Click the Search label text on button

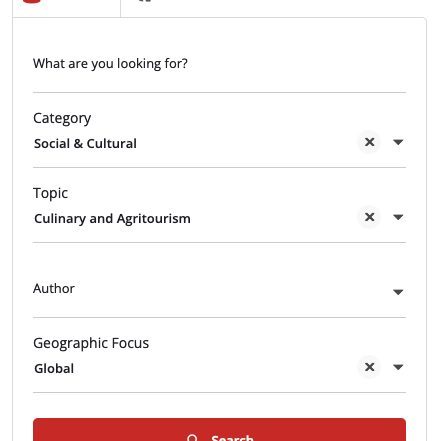(232, 438)
